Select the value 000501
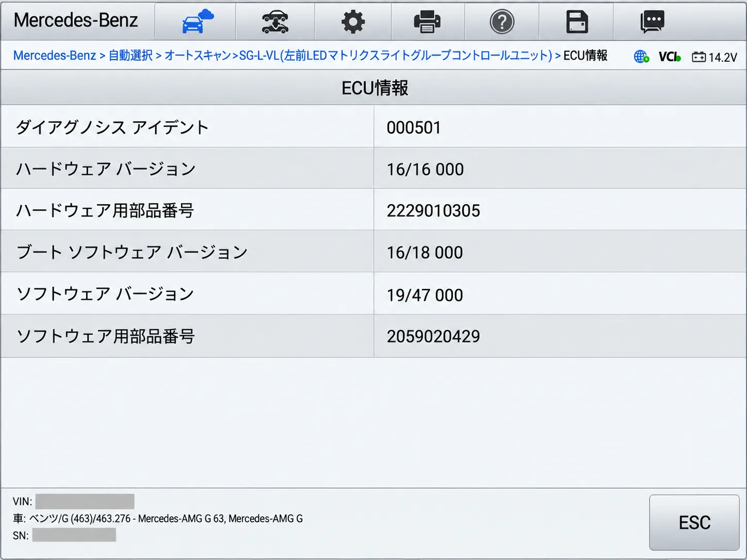Viewport: 747px width, 560px height. click(414, 127)
